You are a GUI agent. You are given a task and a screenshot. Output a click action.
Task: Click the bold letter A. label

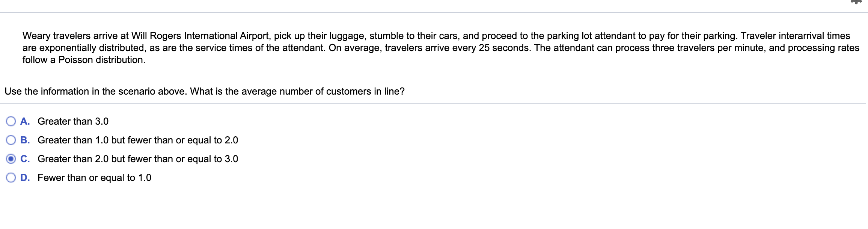tap(25, 121)
